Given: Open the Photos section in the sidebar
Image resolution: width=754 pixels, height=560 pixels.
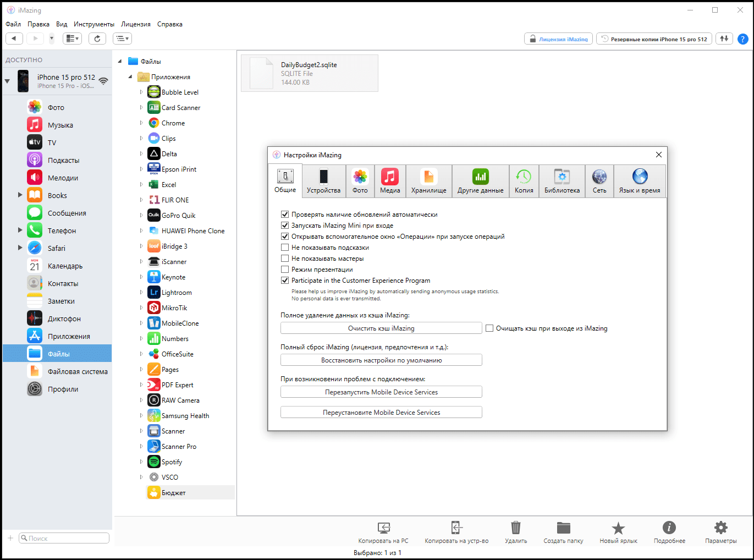Looking at the screenshot, I should click(57, 107).
